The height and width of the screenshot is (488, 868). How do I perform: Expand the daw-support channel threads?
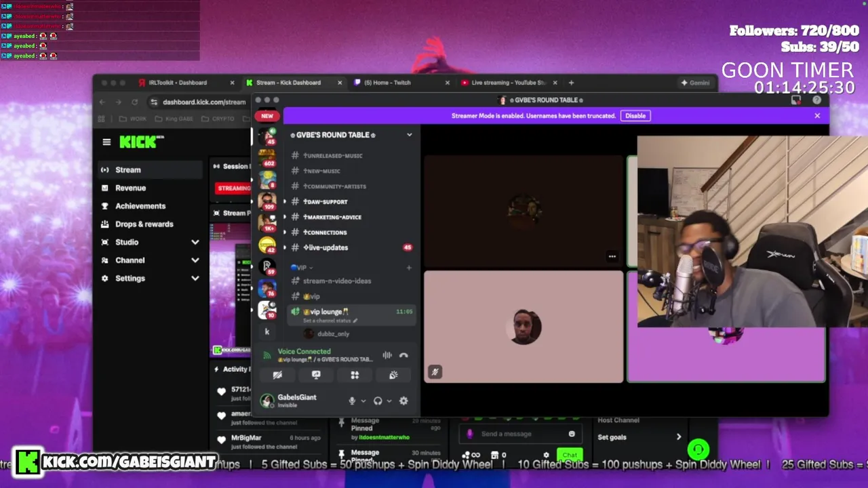point(284,202)
